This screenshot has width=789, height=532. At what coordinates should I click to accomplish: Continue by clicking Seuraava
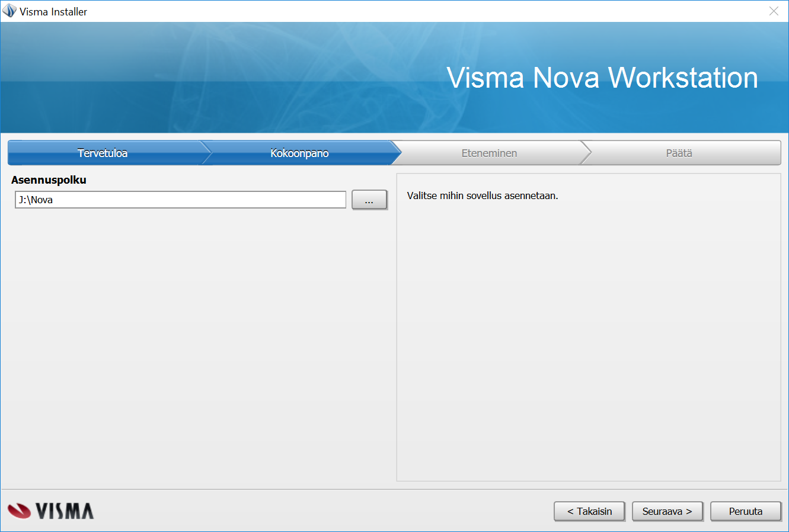pyautogui.click(x=667, y=511)
